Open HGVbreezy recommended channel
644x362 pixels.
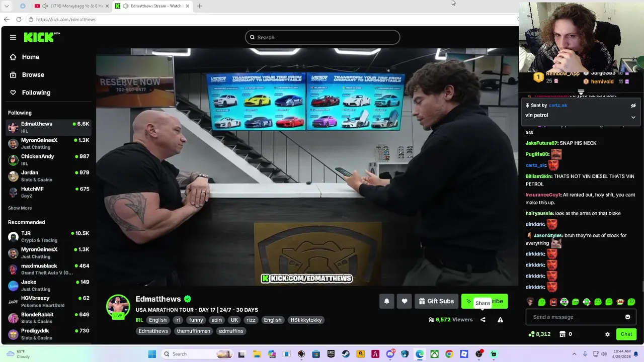coord(48,301)
